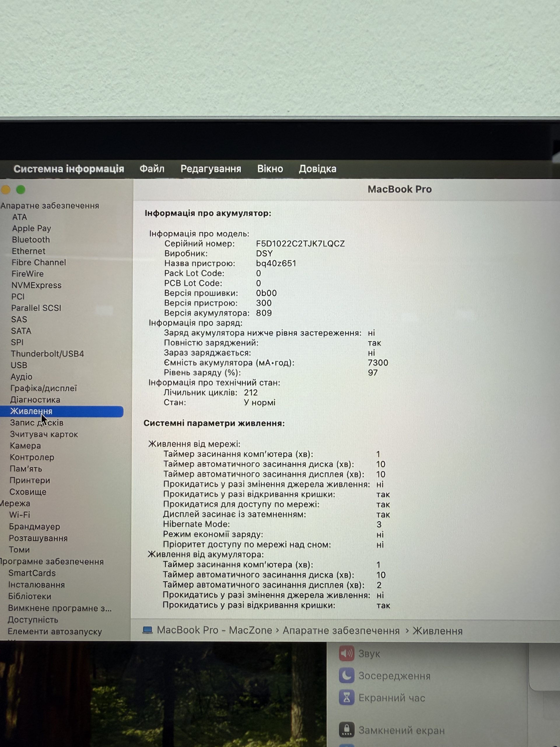Select Thunderbolt/USB4 in the sidebar

point(47,354)
